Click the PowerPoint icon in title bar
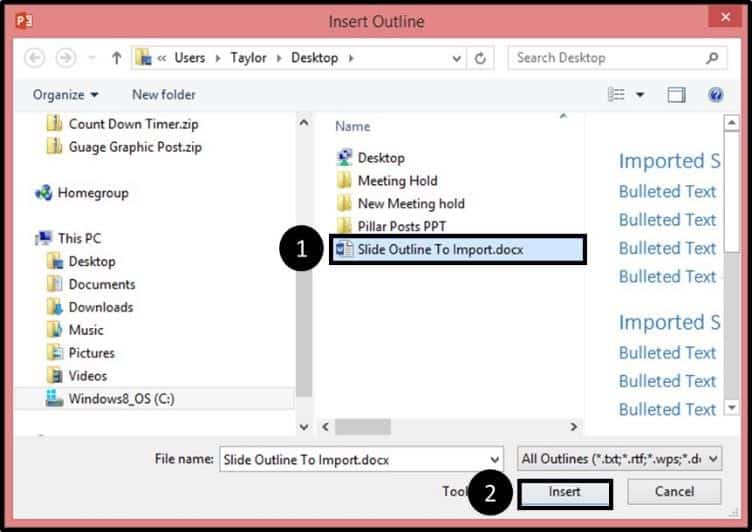The height and width of the screenshot is (532, 752). click(24, 21)
